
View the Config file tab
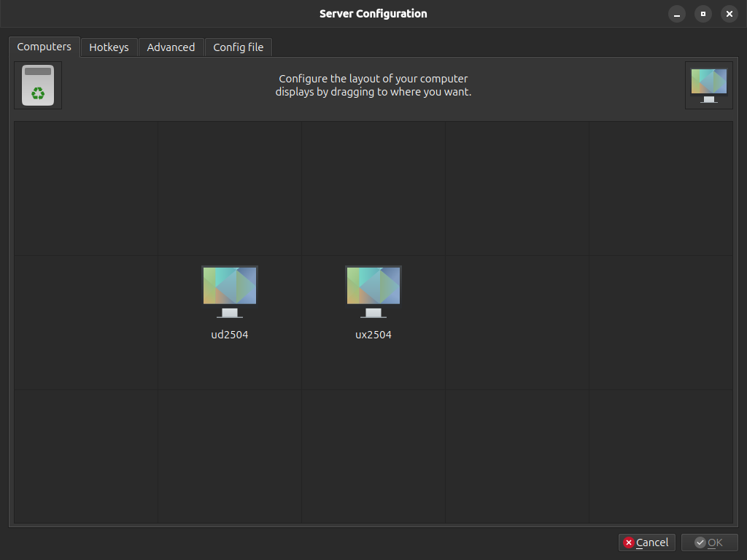[x=238, y=47]
